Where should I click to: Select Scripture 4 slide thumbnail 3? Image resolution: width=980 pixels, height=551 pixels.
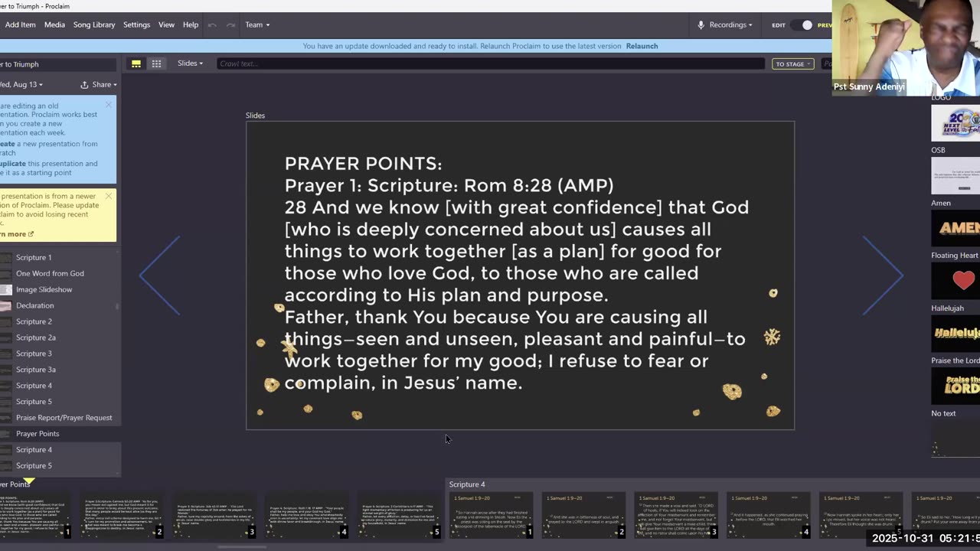tap(676, 515)
